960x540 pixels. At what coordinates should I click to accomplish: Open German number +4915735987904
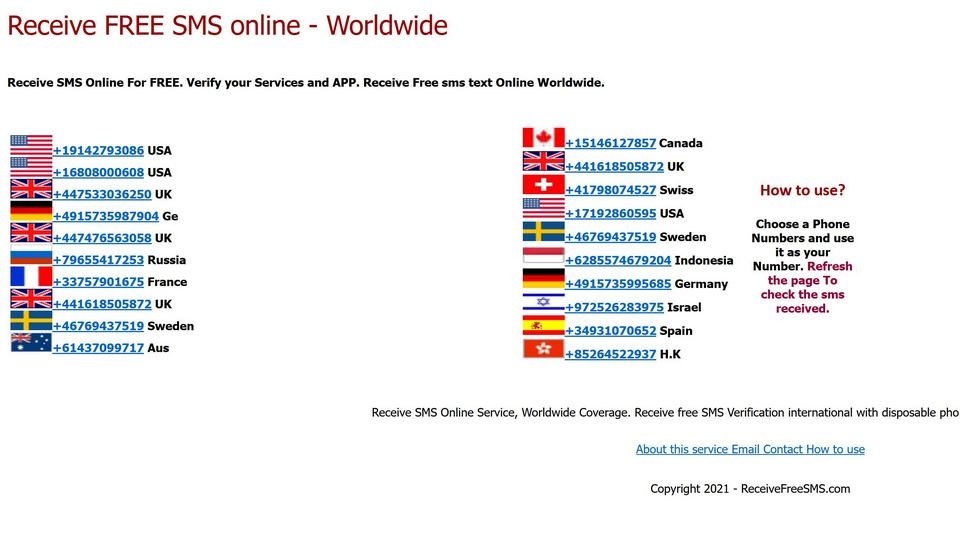click(x=106, y=216)
